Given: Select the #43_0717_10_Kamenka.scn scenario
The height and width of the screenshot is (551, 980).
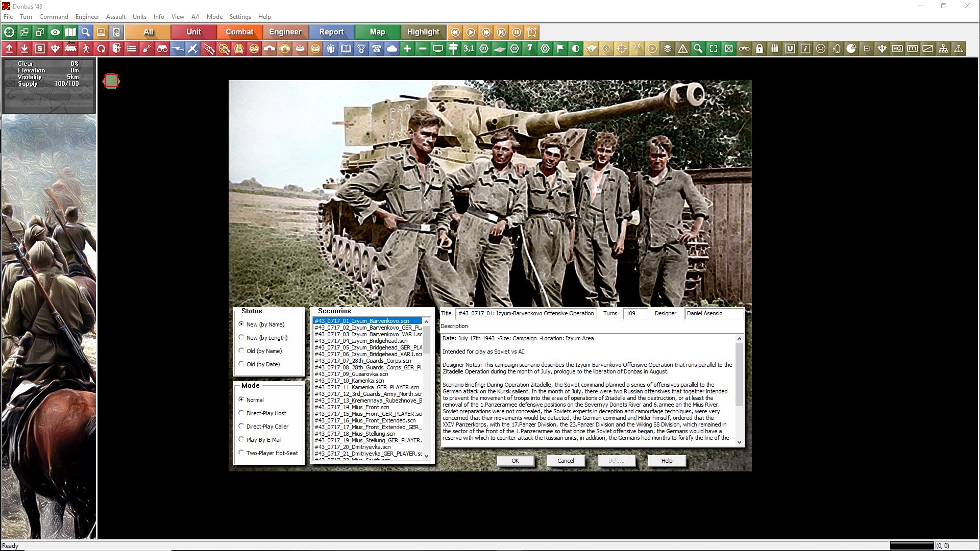Looking at the screenshot, I should tap(349, 381).
